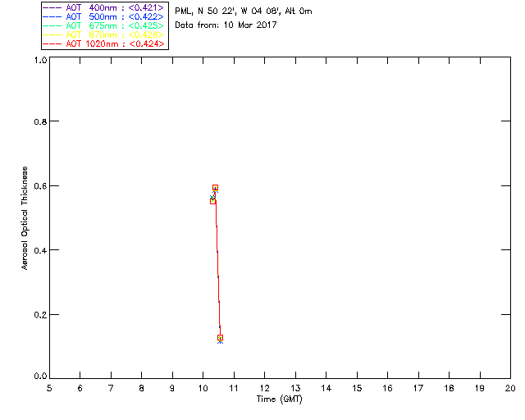525x420 pixels.
Task: Click the AOT 500nm legend entry
Action: (x=103, y=16)
